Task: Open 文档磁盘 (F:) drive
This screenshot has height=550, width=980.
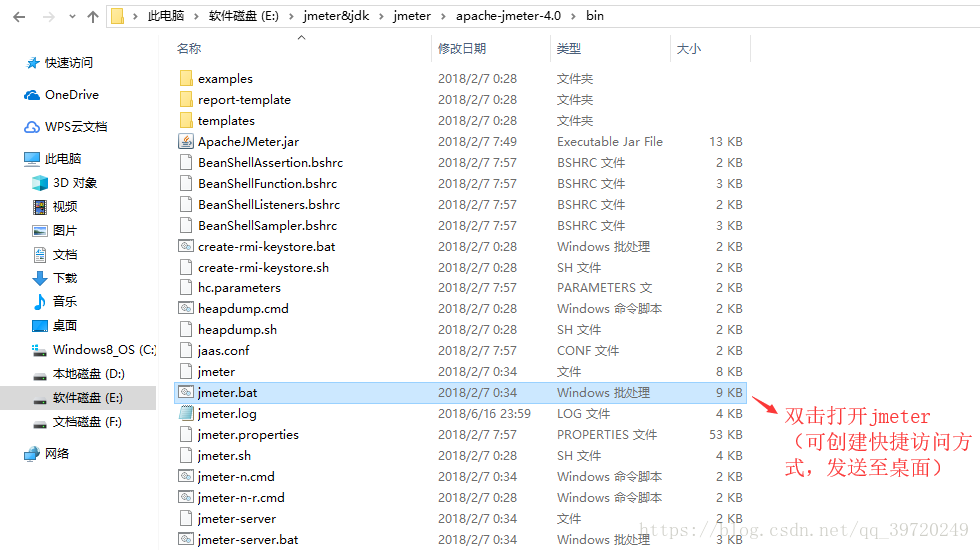Action: pos(87,422)
